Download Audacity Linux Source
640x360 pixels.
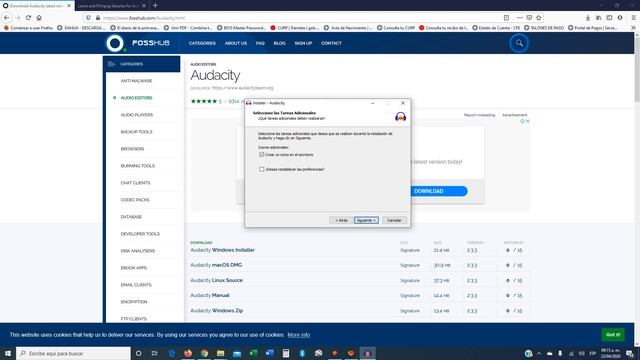pyautogui.click(x=216, y=280)
